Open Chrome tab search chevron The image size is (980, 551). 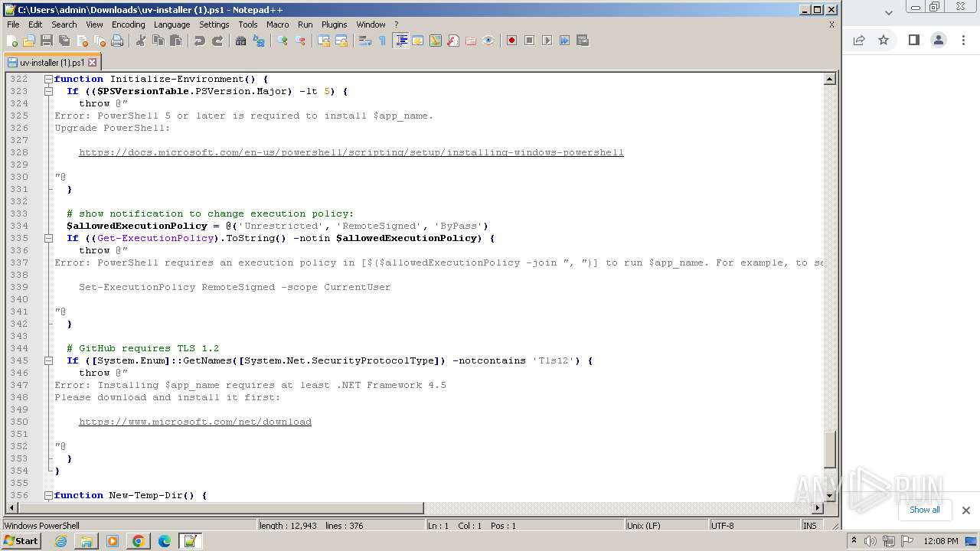coord(888,12)
